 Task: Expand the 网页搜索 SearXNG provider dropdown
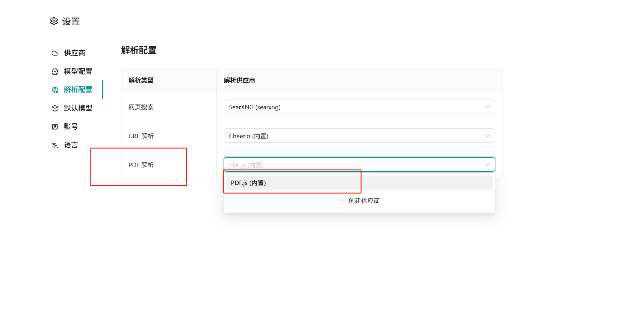pos(359,107)
